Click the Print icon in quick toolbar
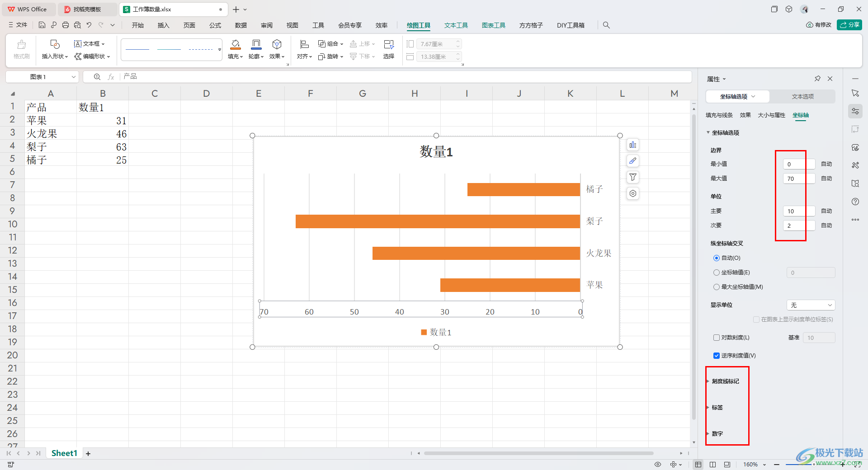Image resolution: width=868 pixels, height=470 pixels. (66, 25)
